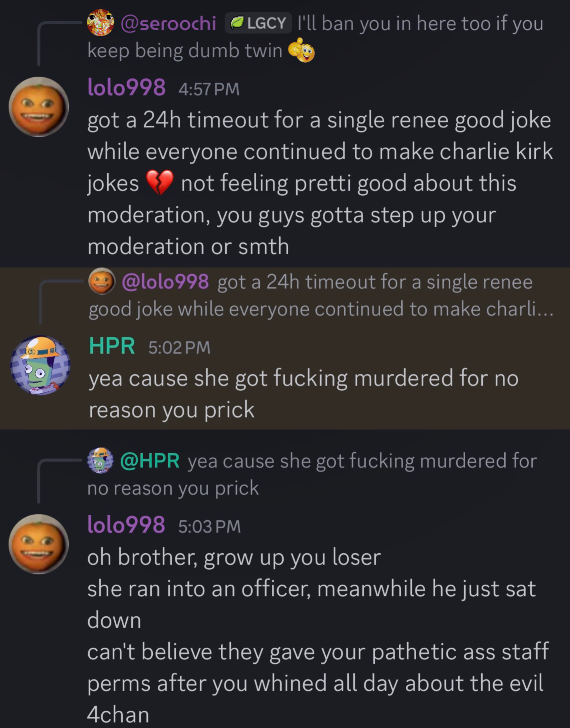Click the @seroochi mention in reply preview
The width and height of the screenshot is (570, 728).
pos(168,23)
